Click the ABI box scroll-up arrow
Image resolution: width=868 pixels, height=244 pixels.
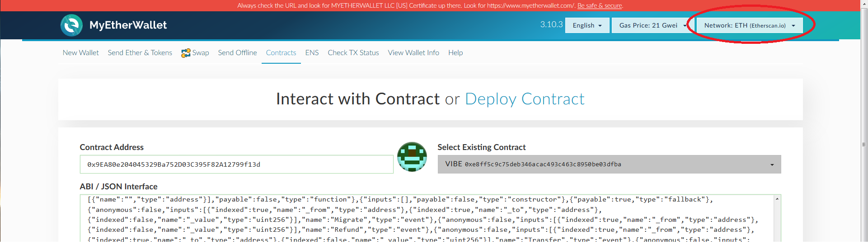[777, 199]
